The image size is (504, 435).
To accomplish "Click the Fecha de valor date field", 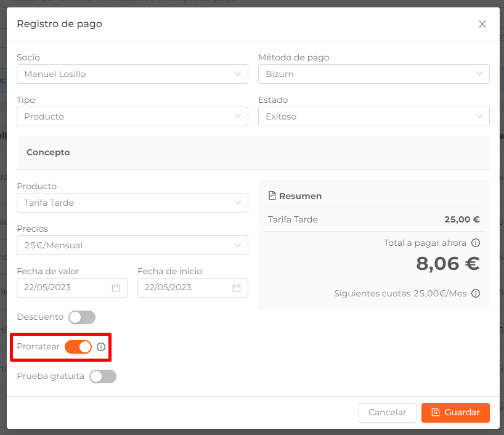I will (72, 288).
